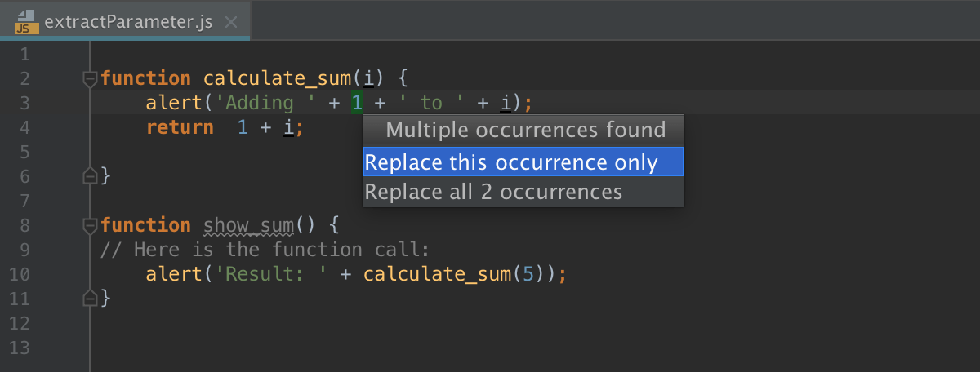Click the return keyword on line 4
The width and height of the screenshot is (980, 372).
(x=180, y=127)
